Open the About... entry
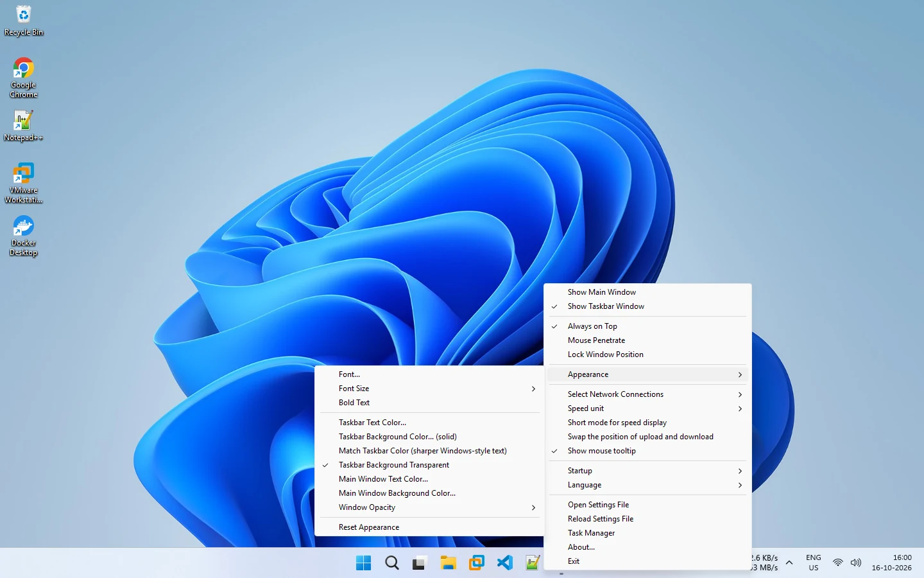The image size is (924, 578). pos(647,547)
